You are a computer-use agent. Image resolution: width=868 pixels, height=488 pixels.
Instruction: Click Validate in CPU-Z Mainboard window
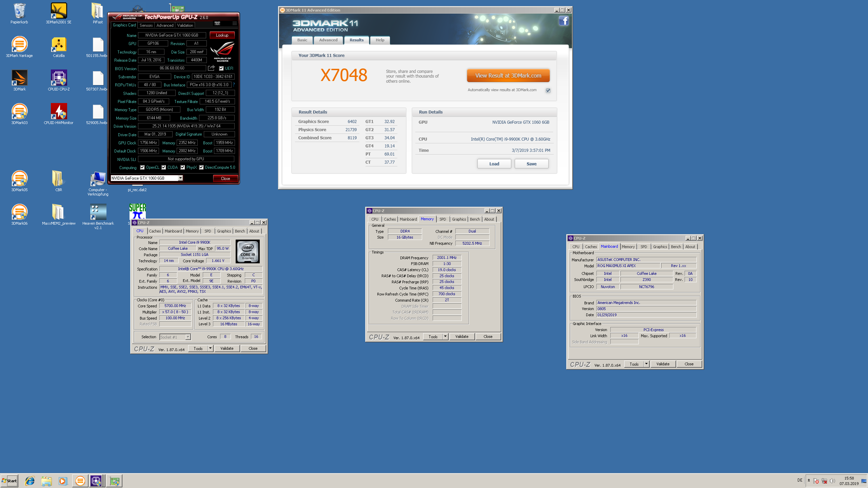(663, 364)
